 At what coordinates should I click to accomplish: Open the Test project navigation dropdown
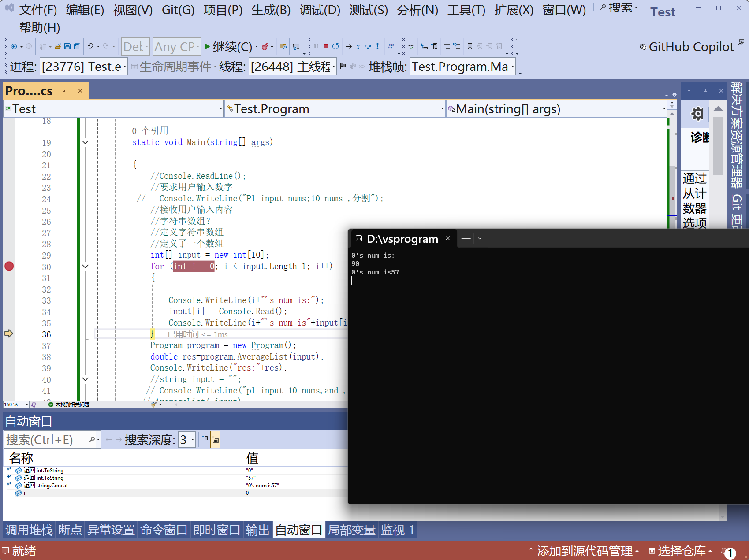114,109
